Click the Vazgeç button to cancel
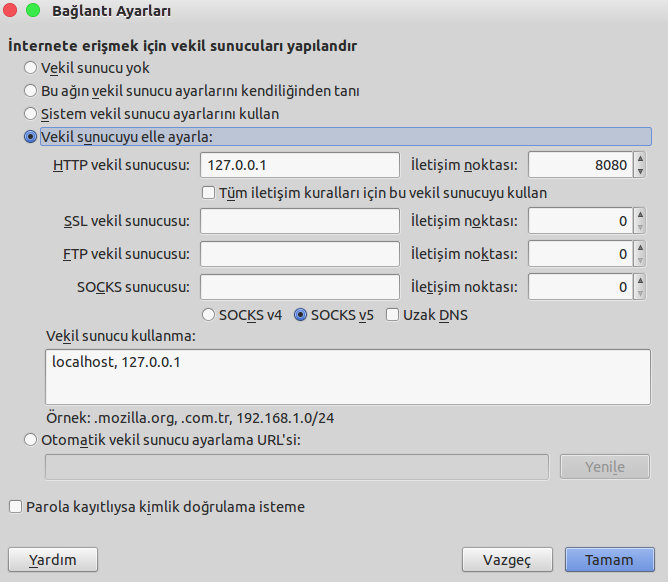The width and height of the screenshot is (668, 582). coord(507,560)
